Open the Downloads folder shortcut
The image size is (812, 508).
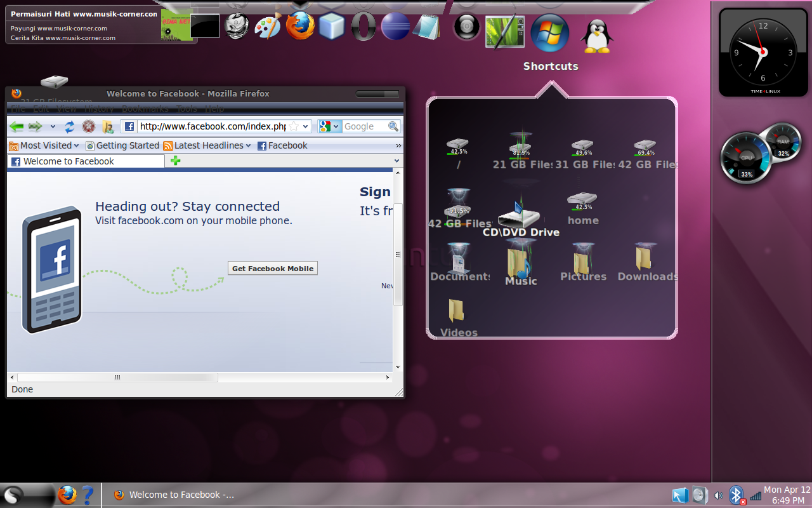pos(647,262)
